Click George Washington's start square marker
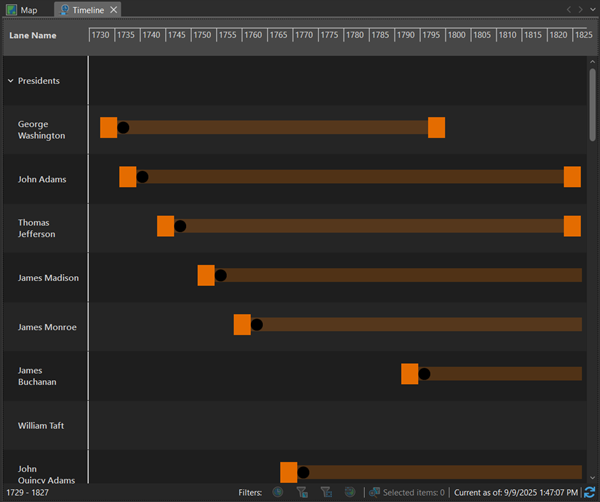Viewport: 600px width, 502px height. pyautogui.click(x=109, y=127)
